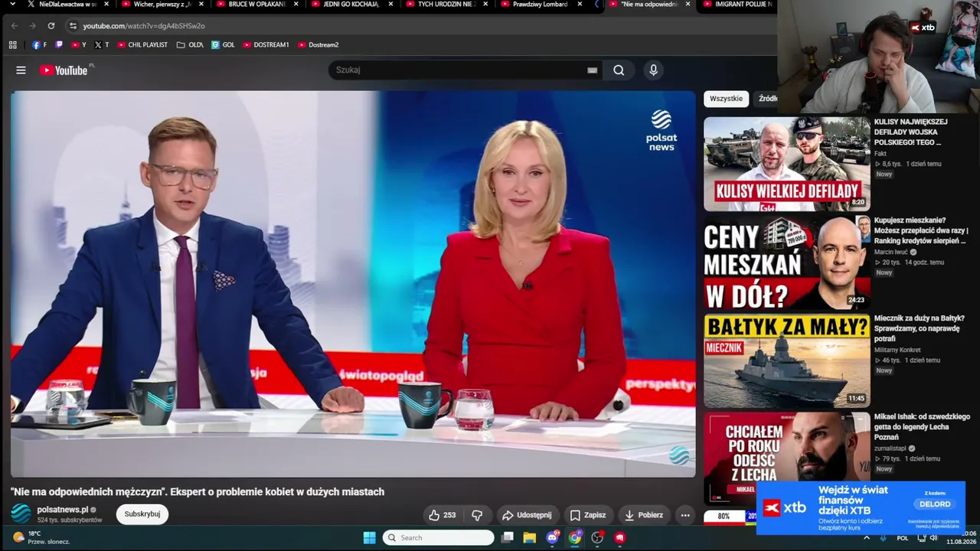Expand the tab search chevron

coord(11,5)
